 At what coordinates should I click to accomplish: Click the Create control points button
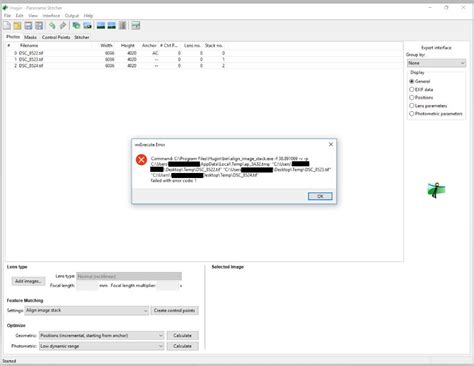pyautogui.click(x=175, y=310)
